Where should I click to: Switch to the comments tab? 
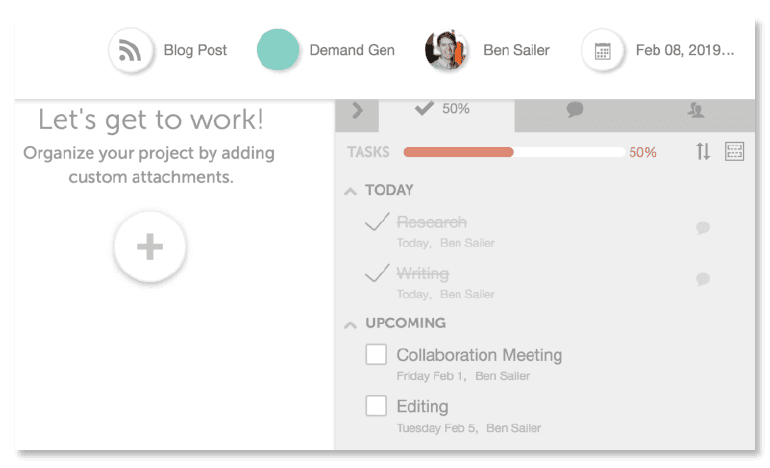point(574,110)
